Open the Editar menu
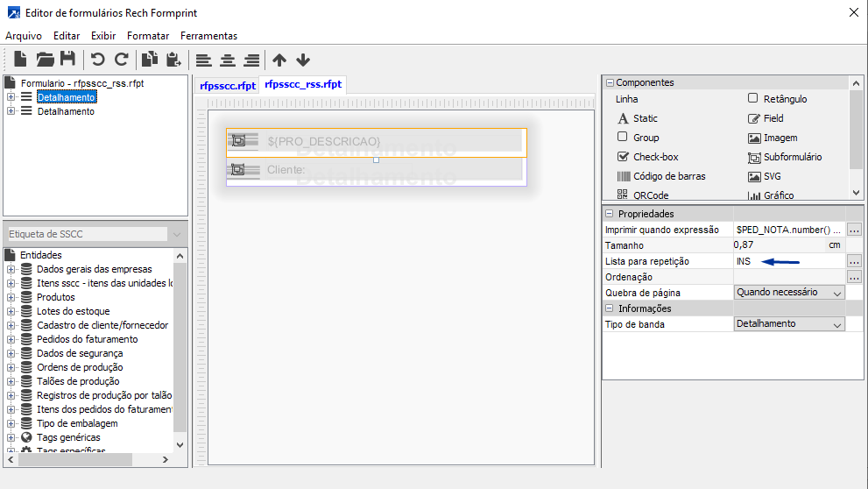The height and width of the screenshot is (489, 868). coord(67,35)
